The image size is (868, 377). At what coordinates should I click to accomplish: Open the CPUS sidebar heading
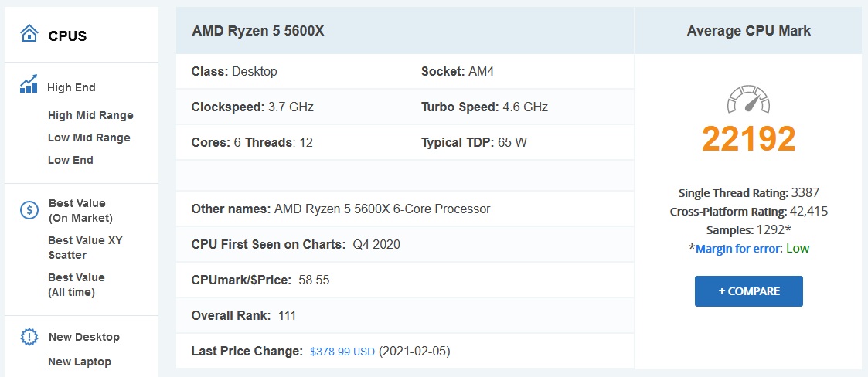[67, 36]
